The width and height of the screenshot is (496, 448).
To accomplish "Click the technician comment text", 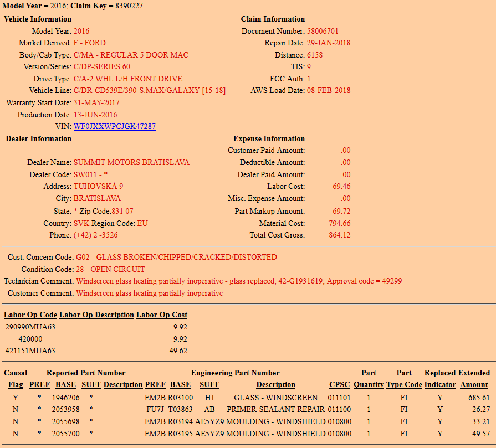I will click(239, 281).
